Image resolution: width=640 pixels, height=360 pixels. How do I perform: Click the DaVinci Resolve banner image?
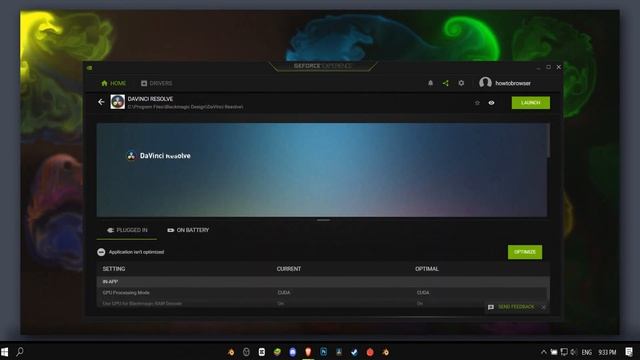[x=322, y=170]
